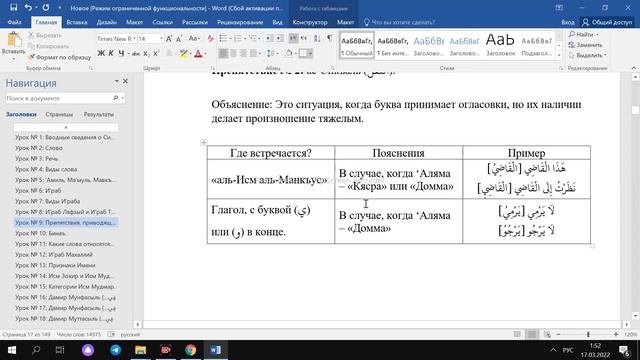Open Chrome from the taskbar
The image size is (640, 360).
pos(190,350)
